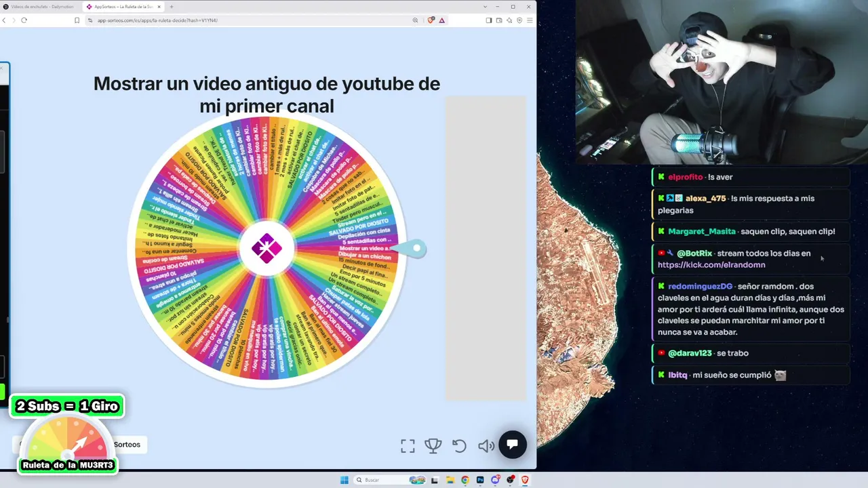Reload the page in the browser
868x488 pixels.
point(24,20)
